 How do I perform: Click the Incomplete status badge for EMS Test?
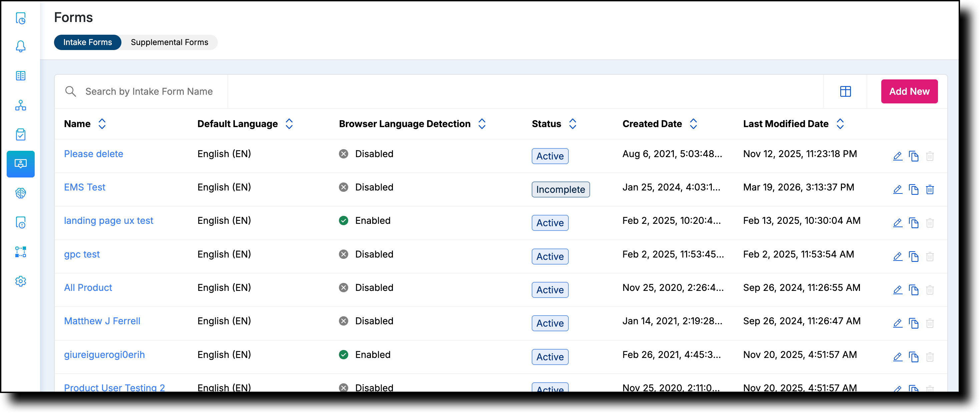tap(560, 189)
